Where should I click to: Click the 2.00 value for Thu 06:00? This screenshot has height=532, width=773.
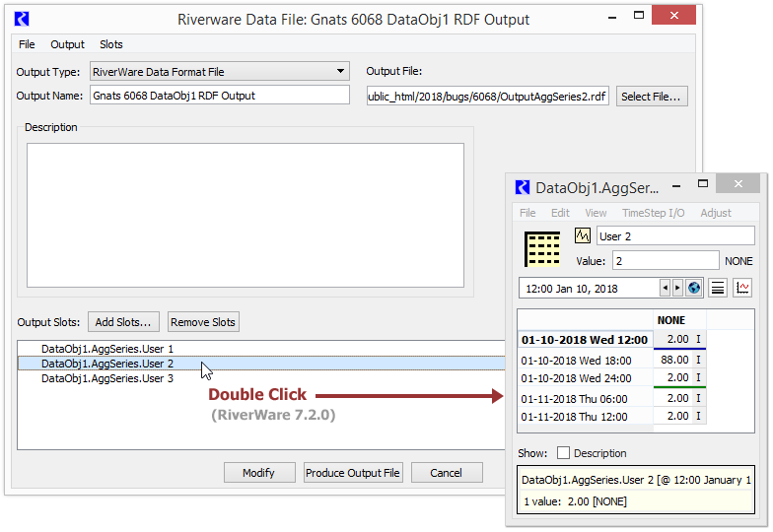coord(672,398)
